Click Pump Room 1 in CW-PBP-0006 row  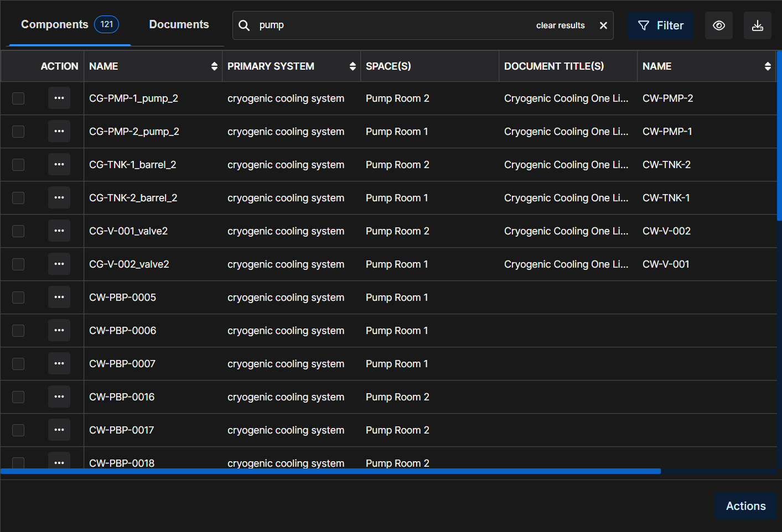point(397,331)
